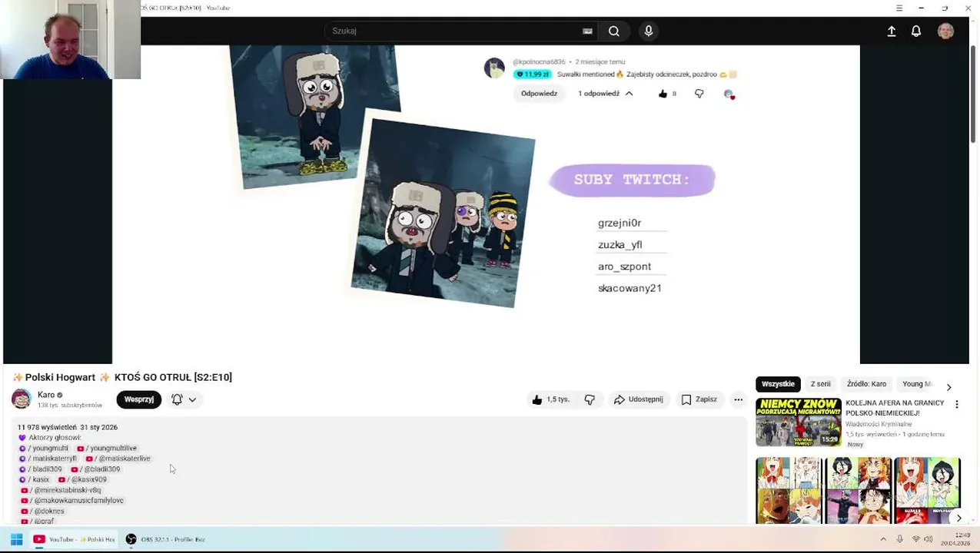Select the Wszystkie filter chip
The height and width of the screenshot is (553, 980).
[778, 384]
